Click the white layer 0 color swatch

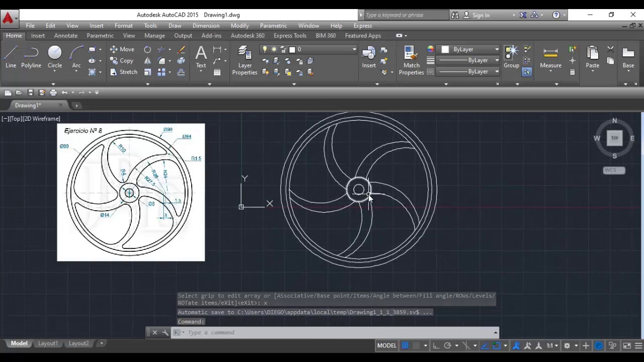pos(292,49)
